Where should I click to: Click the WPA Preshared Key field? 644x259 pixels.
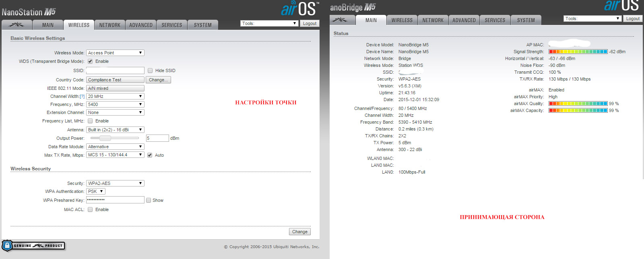click(115, 200)
